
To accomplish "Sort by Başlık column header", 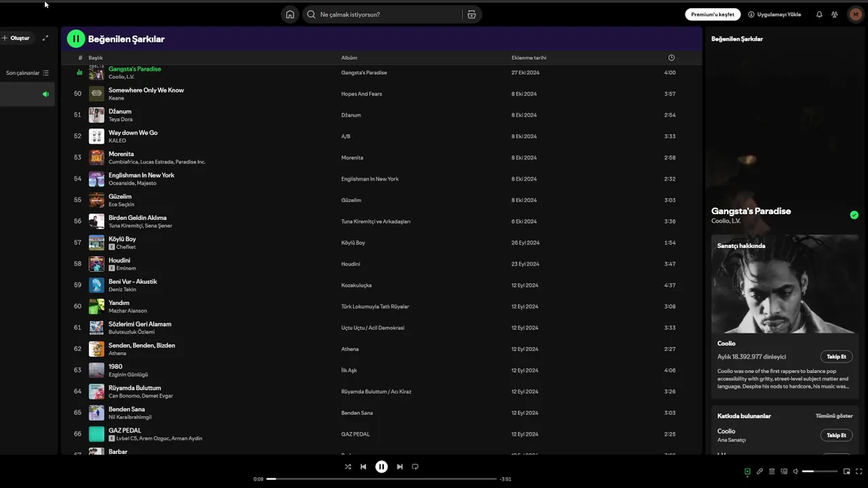I will pyautogui.click(x=96, y=58).
